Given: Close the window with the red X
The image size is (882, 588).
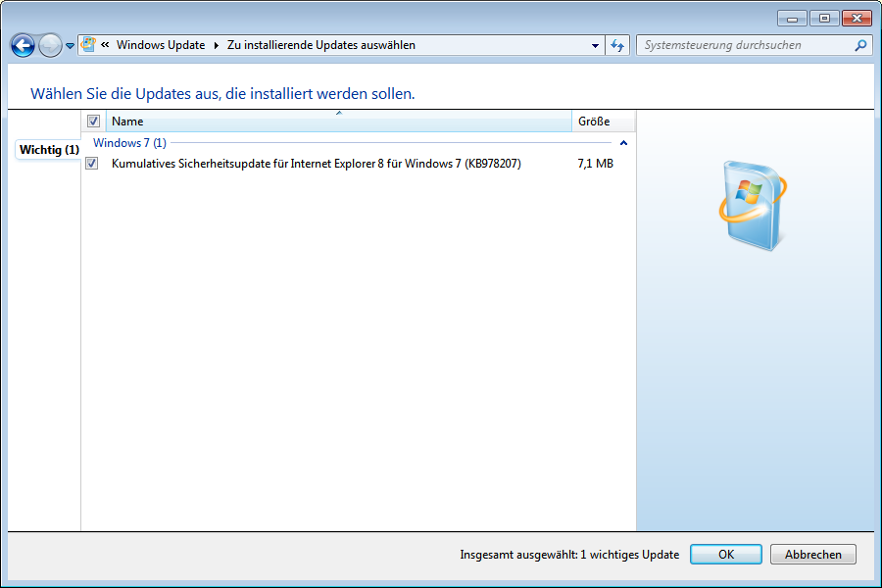Looking at the screenshot, I should pos(857,19).
